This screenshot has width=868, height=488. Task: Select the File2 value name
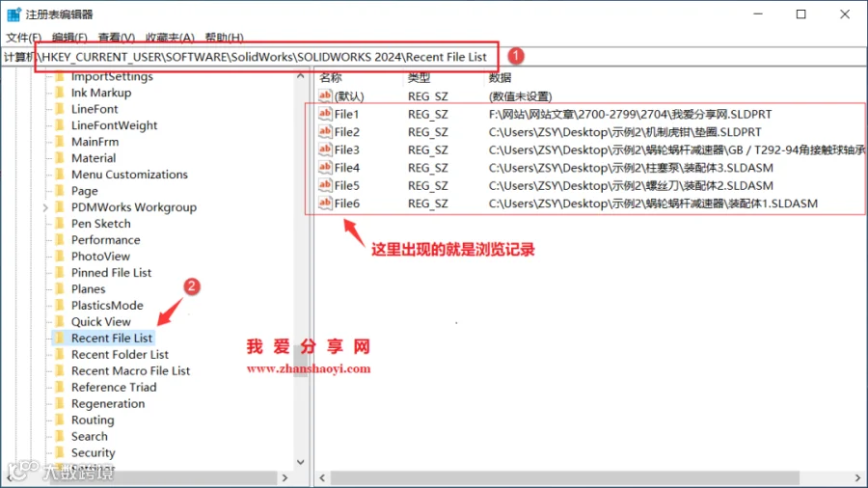click(346, 132)
